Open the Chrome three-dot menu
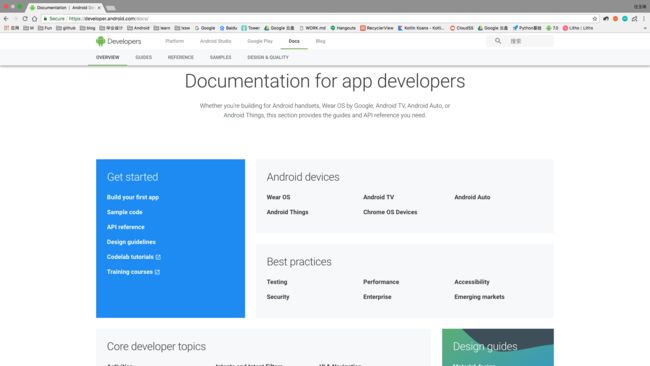Image resolution: width=650 pixels, height=366 pixels. 644,19
